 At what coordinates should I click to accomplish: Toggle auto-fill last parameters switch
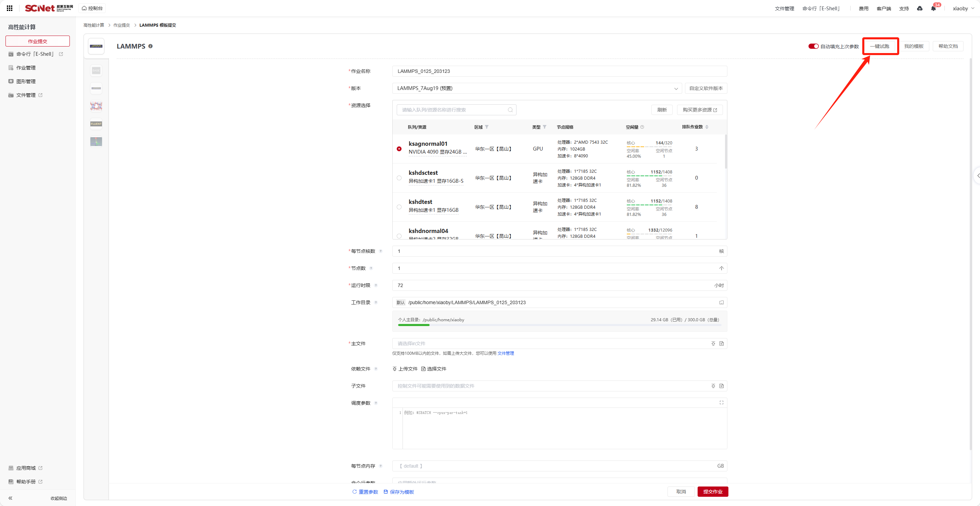[813, 47]
